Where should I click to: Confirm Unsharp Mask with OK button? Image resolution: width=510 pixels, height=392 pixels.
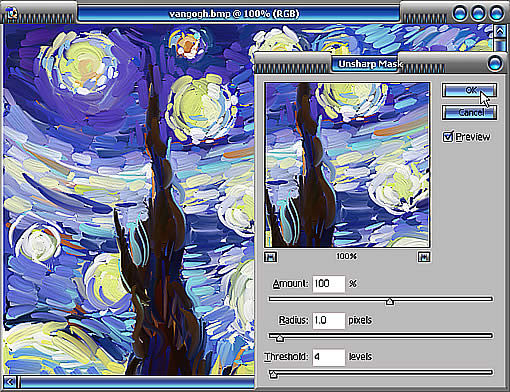469,90
